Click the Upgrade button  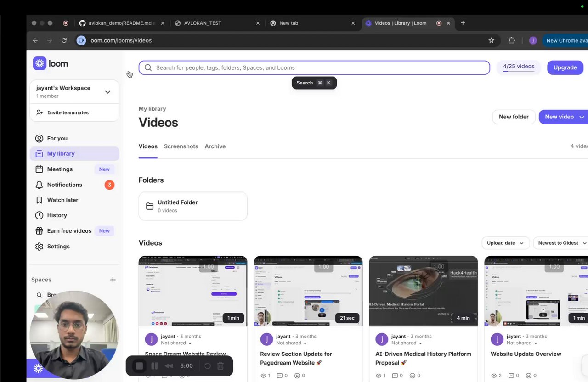click(x=565, y=67)
